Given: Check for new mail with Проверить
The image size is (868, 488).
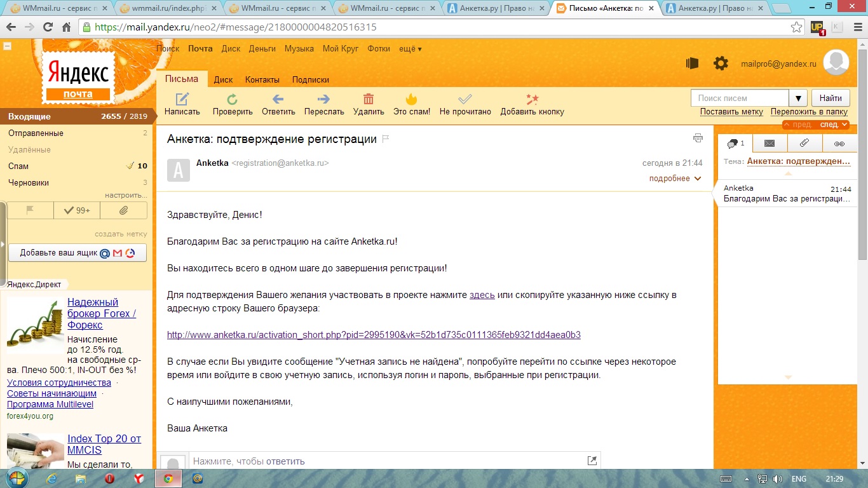Looking at the screenshot, I should [233, 99].
